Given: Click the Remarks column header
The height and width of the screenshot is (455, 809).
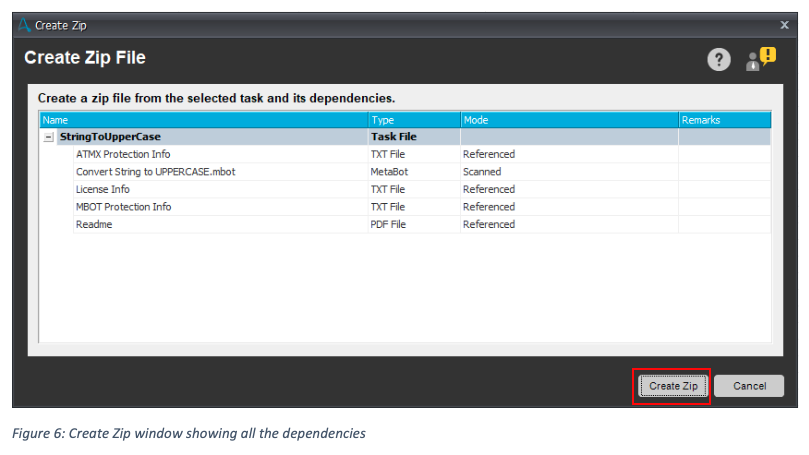Looking at the screenshot, I should tap(724, 120).
